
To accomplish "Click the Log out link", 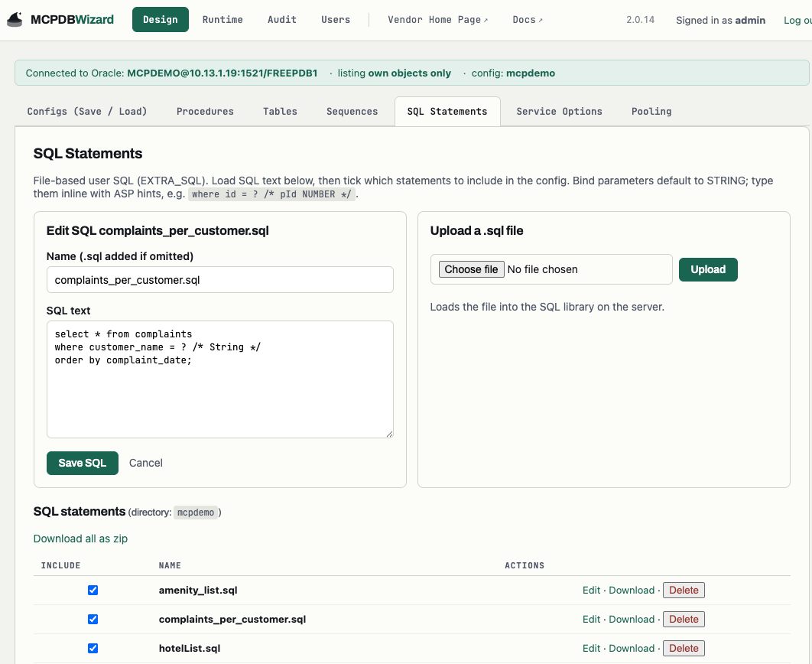I will (x=797, y=20).
